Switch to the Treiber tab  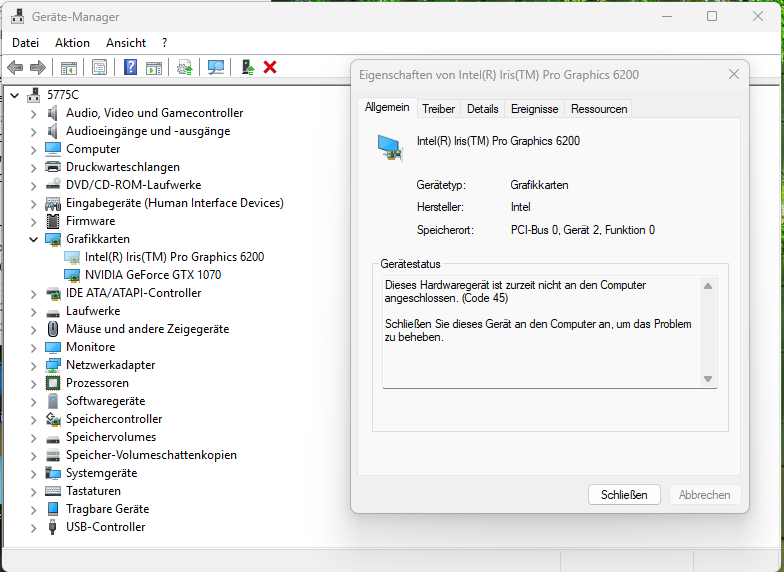[x=438, y=108]
